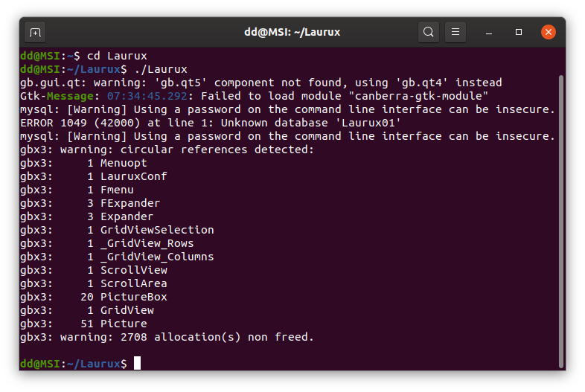585x392 pixels.
Task: Click the 'cd Laurux' command text
Action: click(117, 56)
